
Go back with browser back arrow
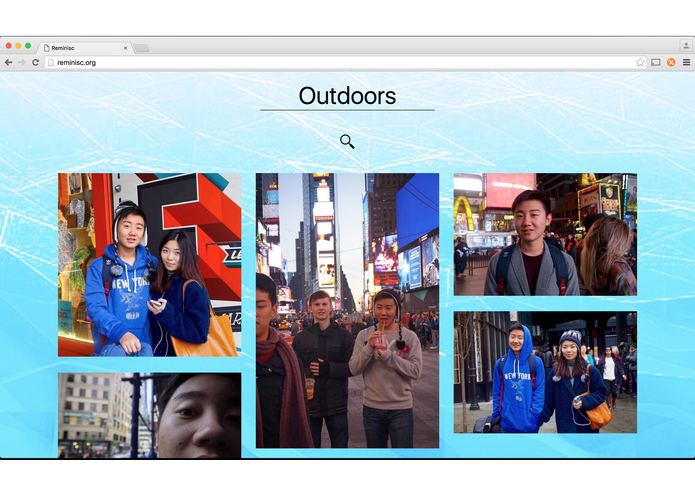tap(8, 62)
